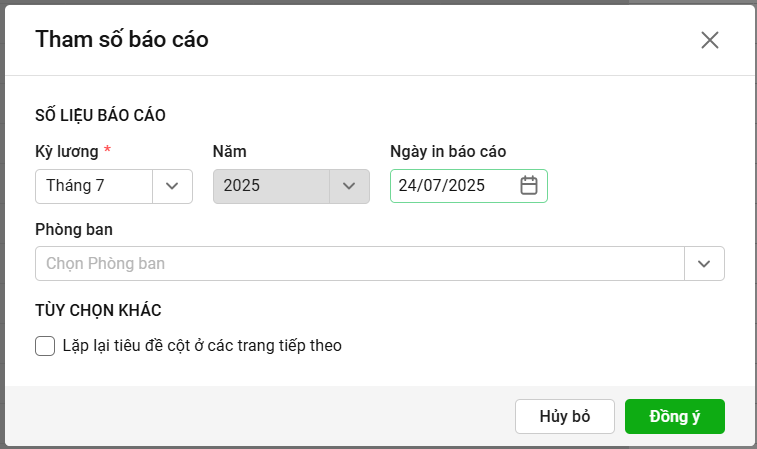Click the Ngày in báo cáo label
Image resolution: width=757 pixels, height=449 pixels.
point(448,152)
